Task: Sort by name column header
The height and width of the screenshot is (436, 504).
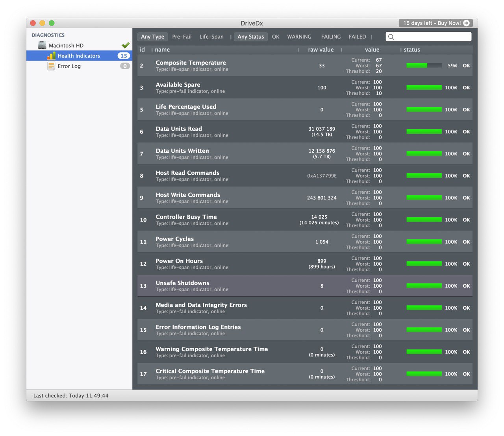Action: [x=162, y=50]
